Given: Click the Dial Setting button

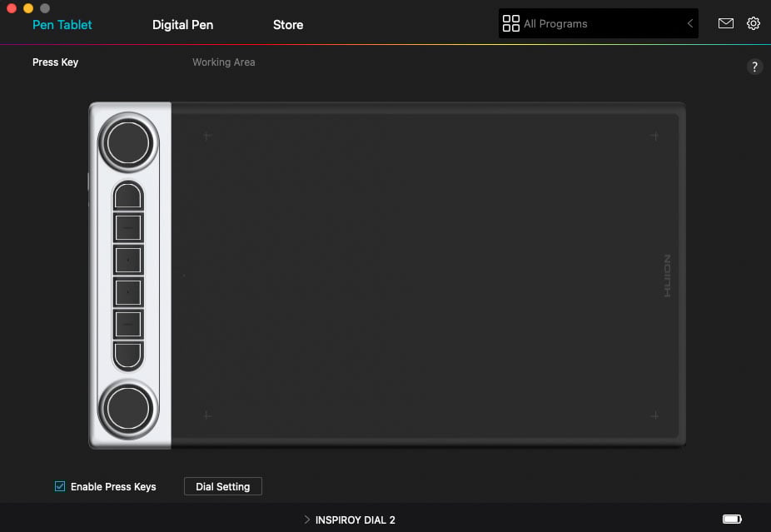Looking at the screenshot, I should (223, 486).
